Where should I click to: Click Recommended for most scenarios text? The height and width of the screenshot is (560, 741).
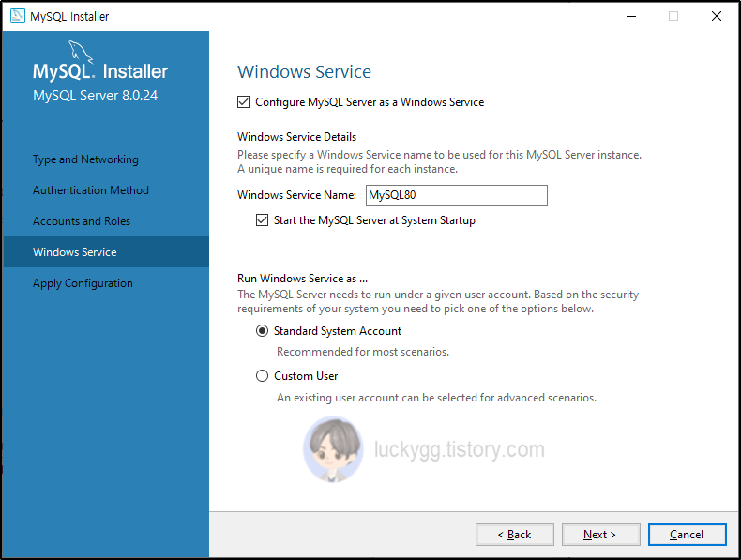[363, 352]
